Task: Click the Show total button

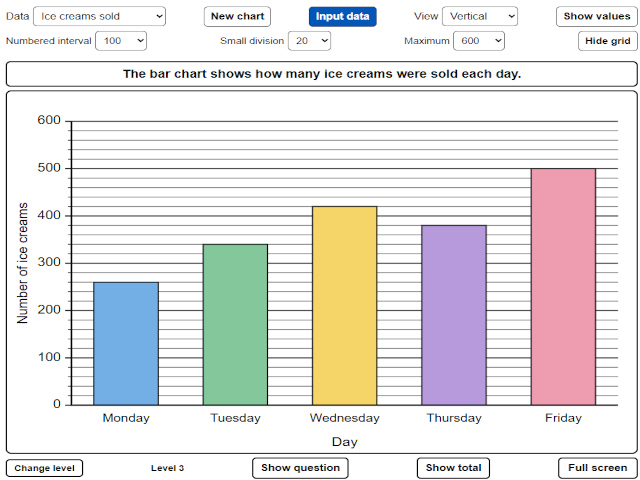Action: point(453,468)
